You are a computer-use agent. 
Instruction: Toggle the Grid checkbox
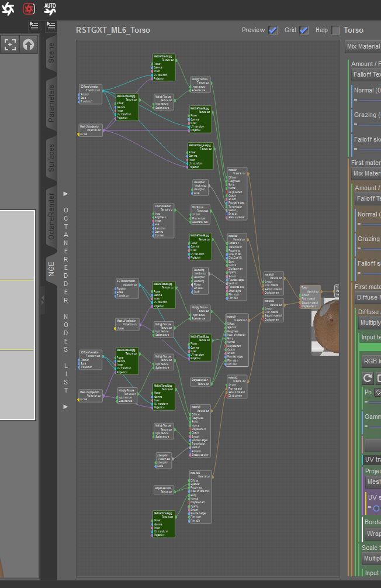pyautogui.click(x=304, y=30)
